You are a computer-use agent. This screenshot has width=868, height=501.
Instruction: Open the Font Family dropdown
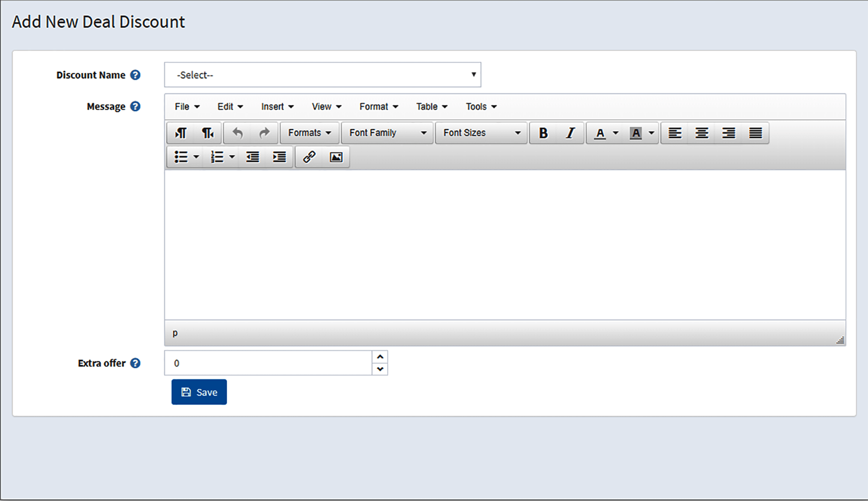387,133
